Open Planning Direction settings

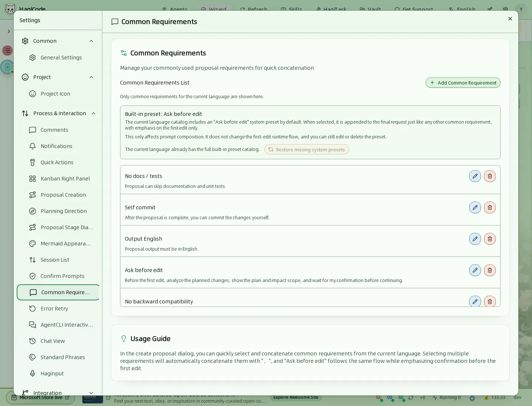tap(58, 211)
